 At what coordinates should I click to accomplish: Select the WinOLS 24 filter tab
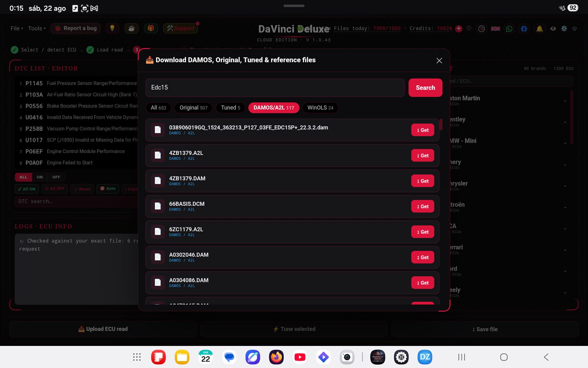[320, 108]
